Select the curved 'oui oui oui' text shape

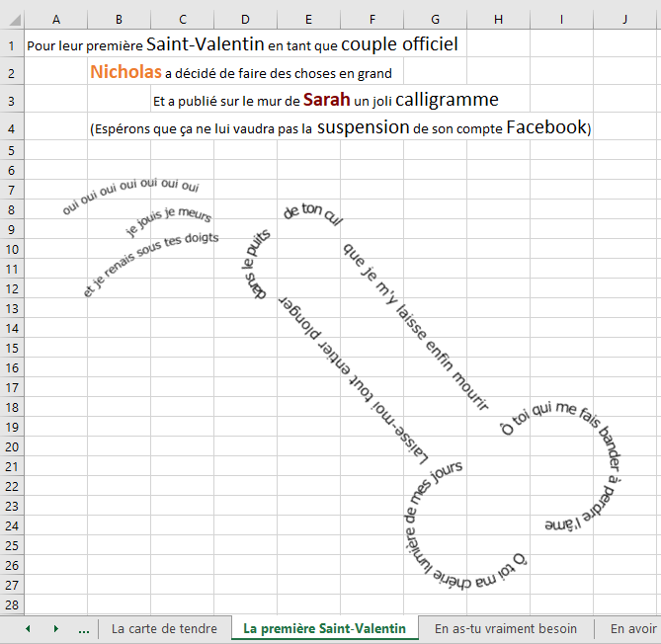130,194
